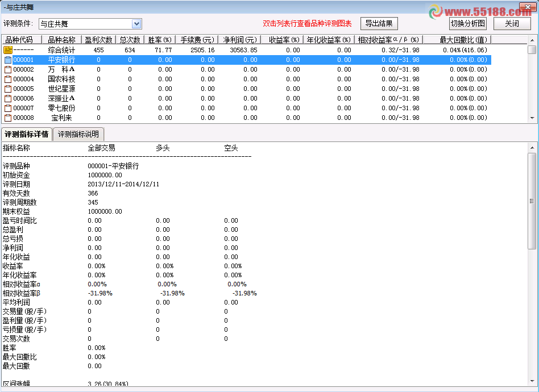The image size is (539, 392).
Task: Sort by the 收益率(%) column header
Action: pyautogui.click(x=282, y=40)
